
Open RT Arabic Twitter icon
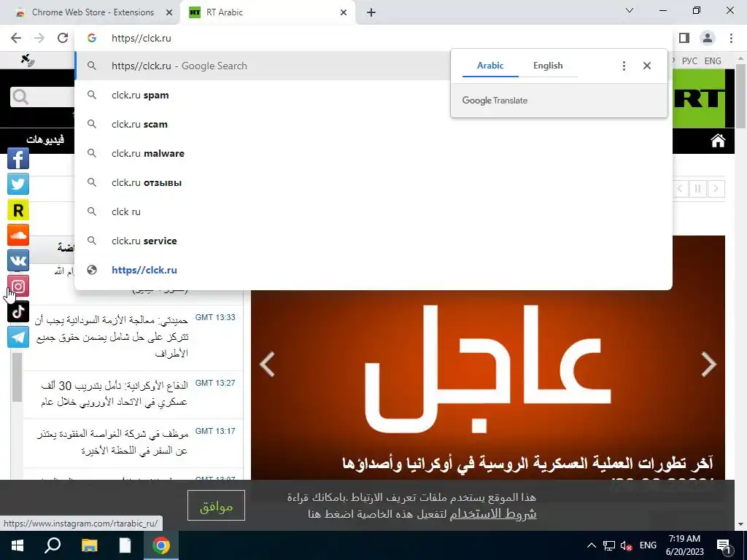[18, 184]
